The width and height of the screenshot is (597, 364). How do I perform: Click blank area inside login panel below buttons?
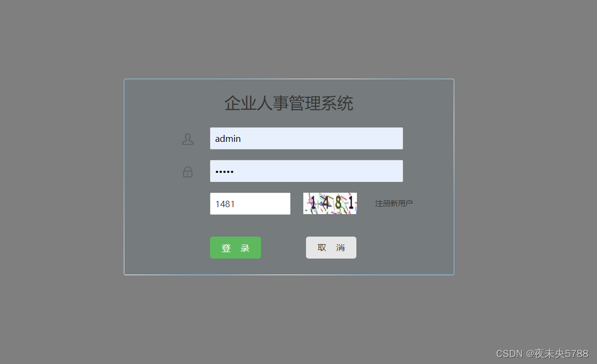click(x=289, y=267)
